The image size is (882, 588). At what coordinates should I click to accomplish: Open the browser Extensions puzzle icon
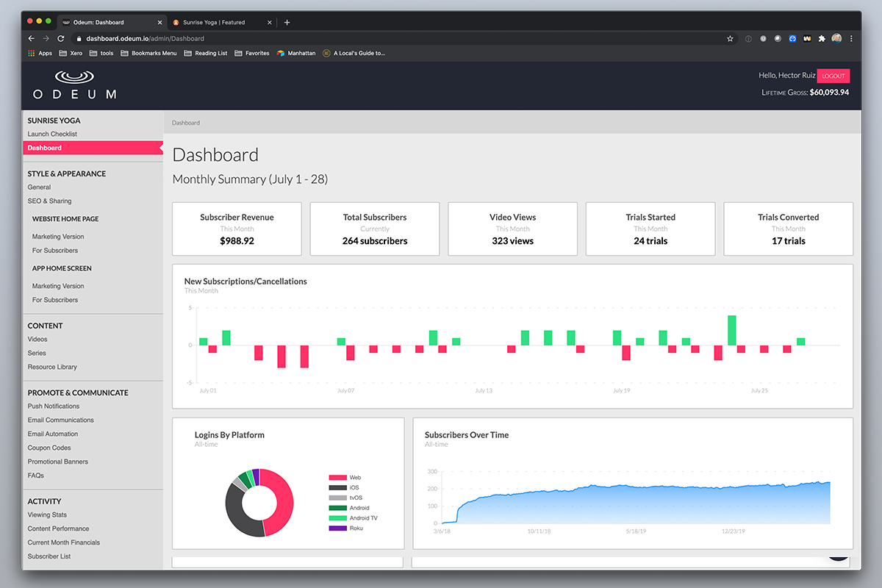(x=822, y=38)
